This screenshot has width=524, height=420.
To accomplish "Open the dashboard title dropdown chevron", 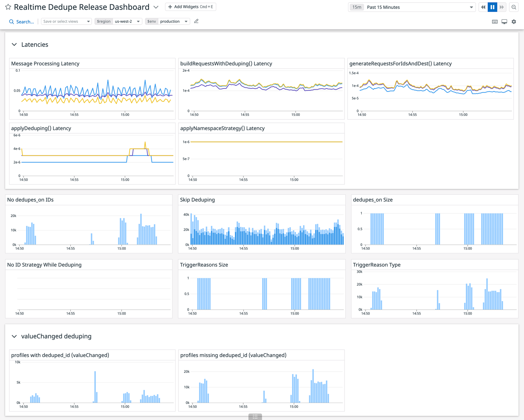I will (x=156, y=7).
